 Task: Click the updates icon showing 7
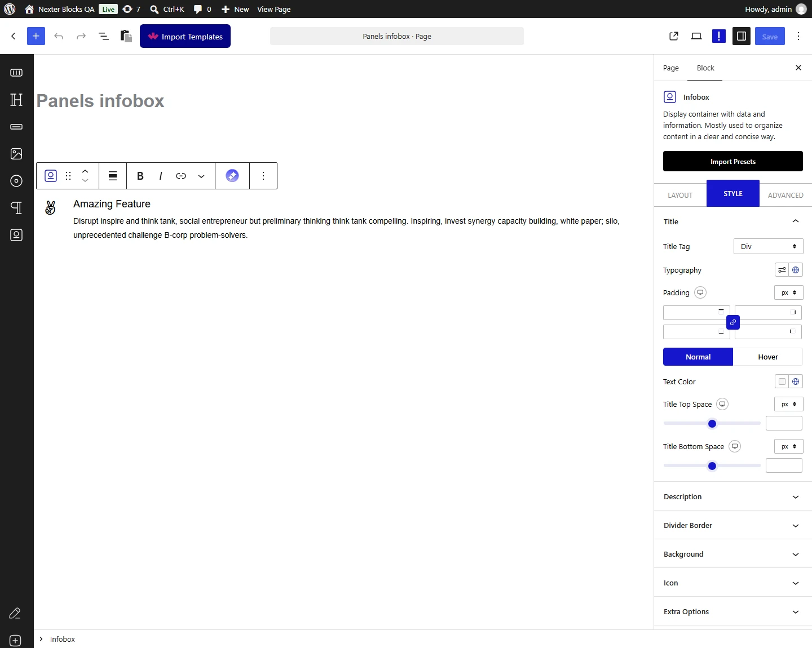click(131, 9)
